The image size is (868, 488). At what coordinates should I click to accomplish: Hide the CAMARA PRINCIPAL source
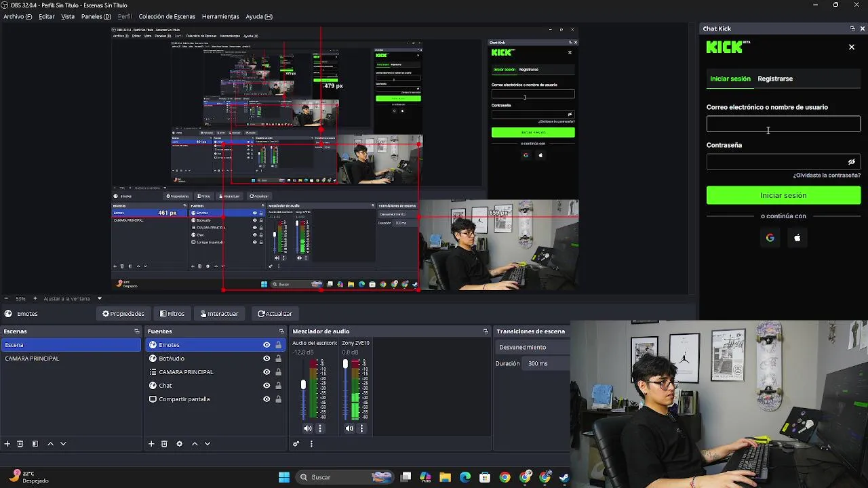pos(267,372)
